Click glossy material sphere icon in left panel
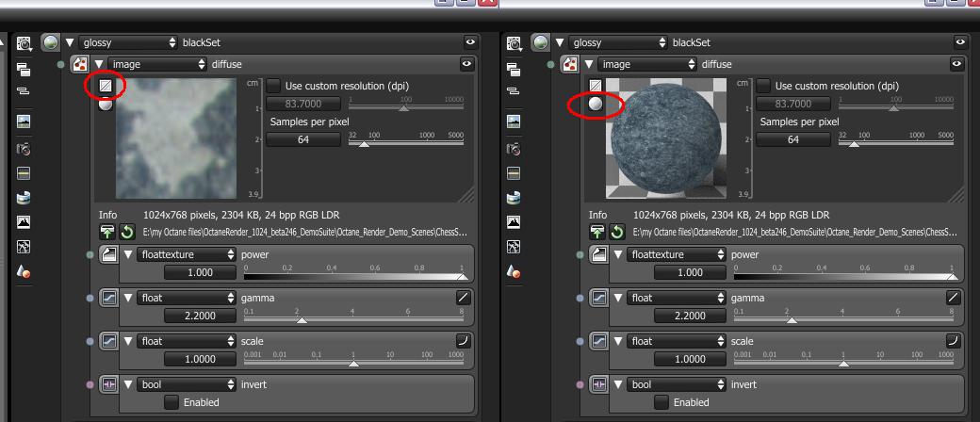Screen dimensions: 980x422 (x=51, y=42)
